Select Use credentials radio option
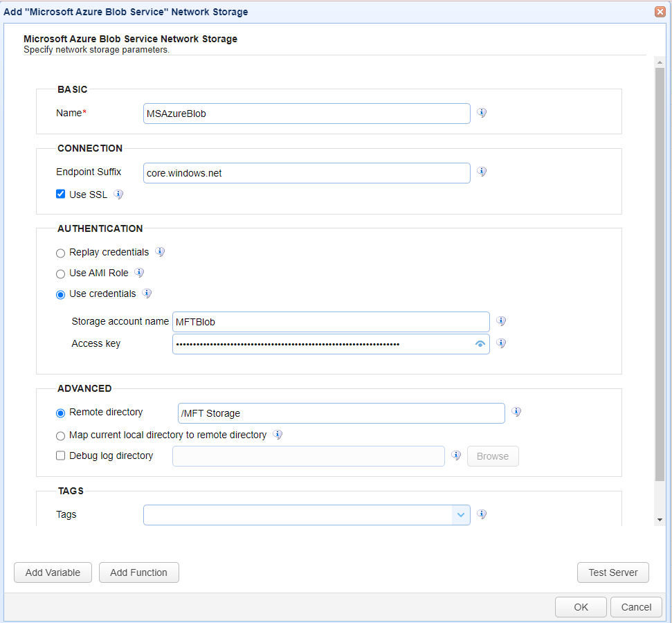This screenshot has height=623, width=672. click(60, 295)
